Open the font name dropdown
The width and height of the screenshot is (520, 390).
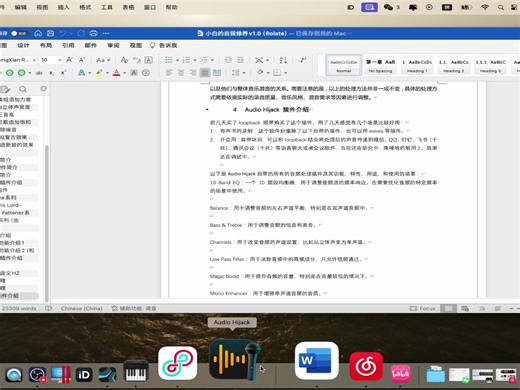pos(34,60)
